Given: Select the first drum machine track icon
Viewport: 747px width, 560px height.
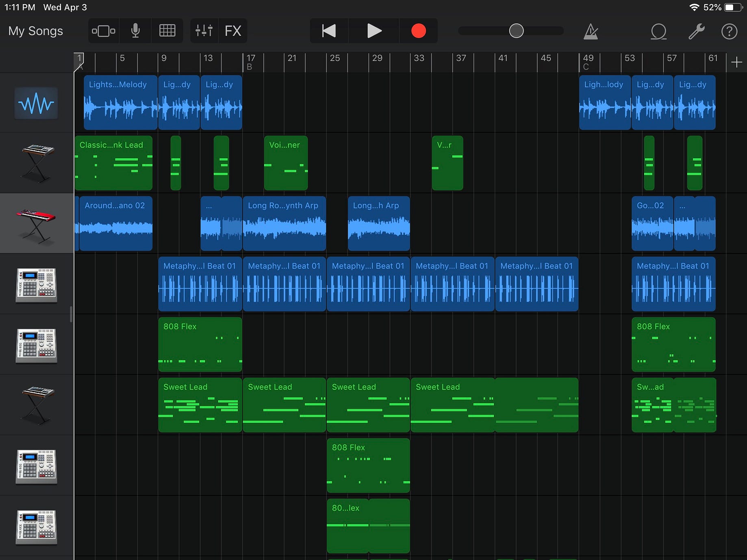Looking at the screenshot, I should (36, 284).
